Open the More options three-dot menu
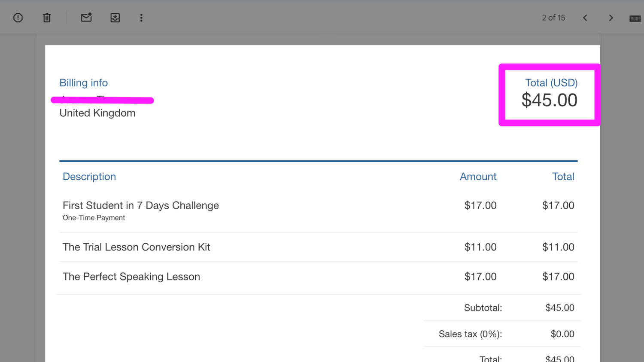 141,18
